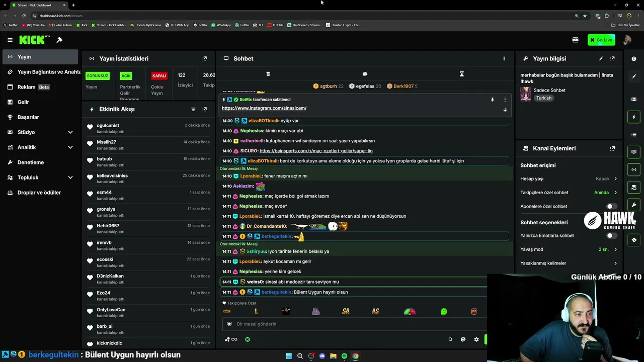This screenshot has height=362, width=644.
Task: Toggle Yalnızca Emotlarla sohbet switch
Action: pyautogui.click(x=611, y=235)
